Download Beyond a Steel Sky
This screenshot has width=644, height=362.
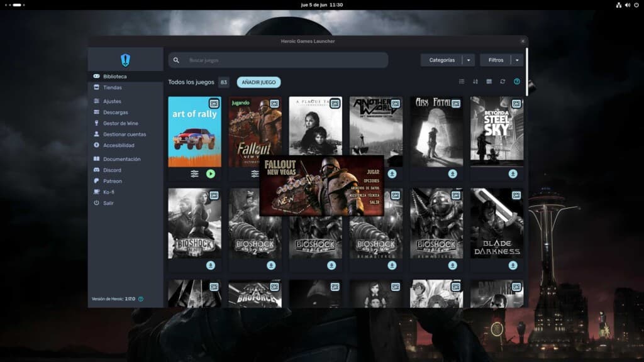(513, 173)
